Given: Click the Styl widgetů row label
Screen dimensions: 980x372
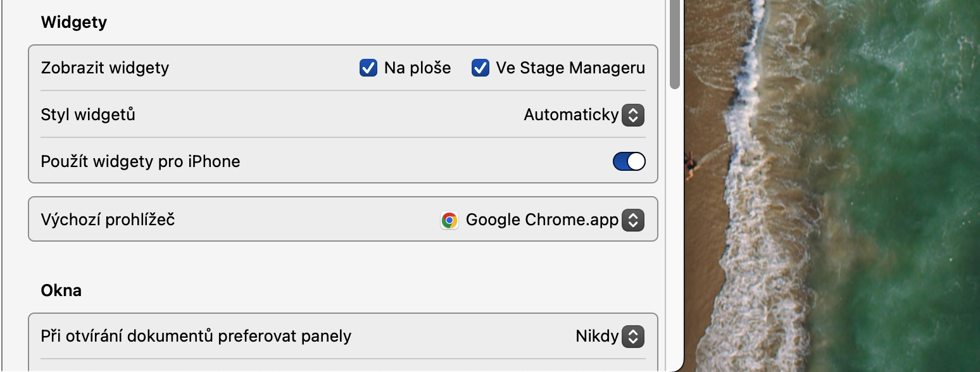Looking at the screenshot, I should 88,115.
